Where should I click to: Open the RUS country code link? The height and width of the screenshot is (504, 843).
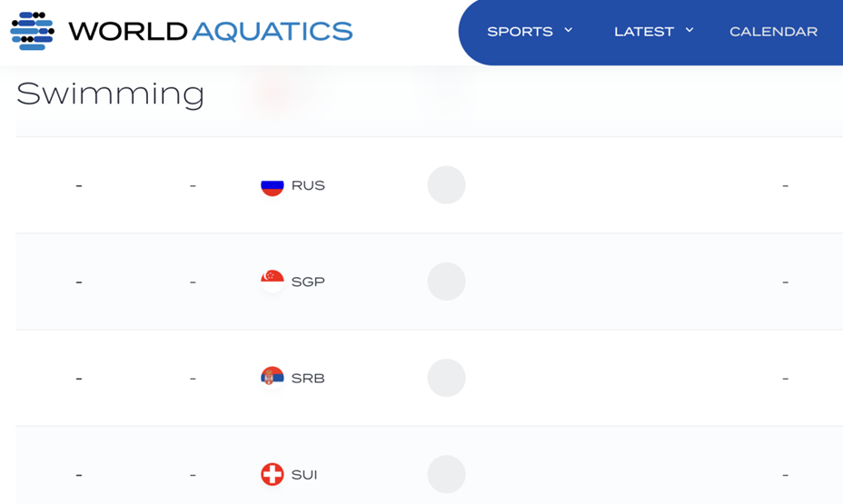308,185
